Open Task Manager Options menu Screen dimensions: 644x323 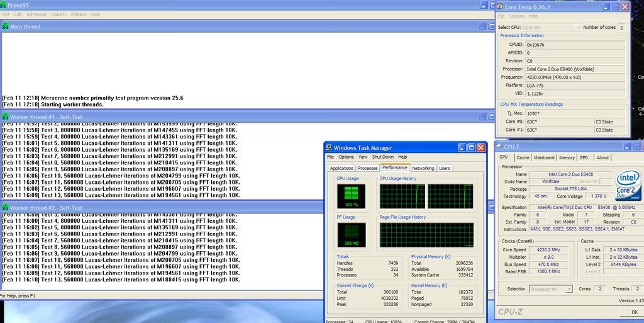click(x=346, y=157)
